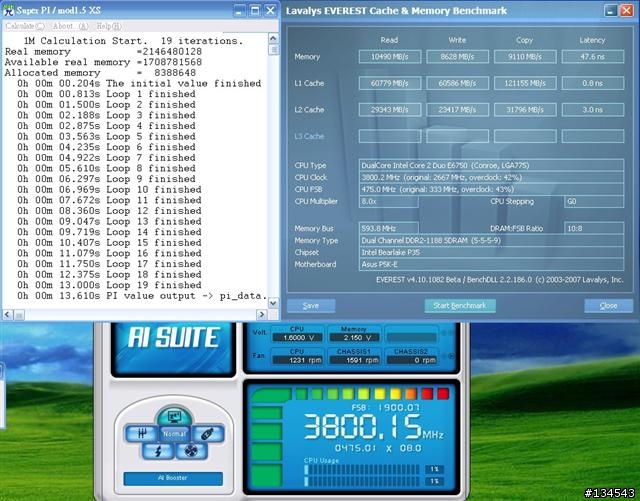640x501 pixels.
Task: Click the Super PI horizontal scroll left arrow
Action: pos(8,314)
